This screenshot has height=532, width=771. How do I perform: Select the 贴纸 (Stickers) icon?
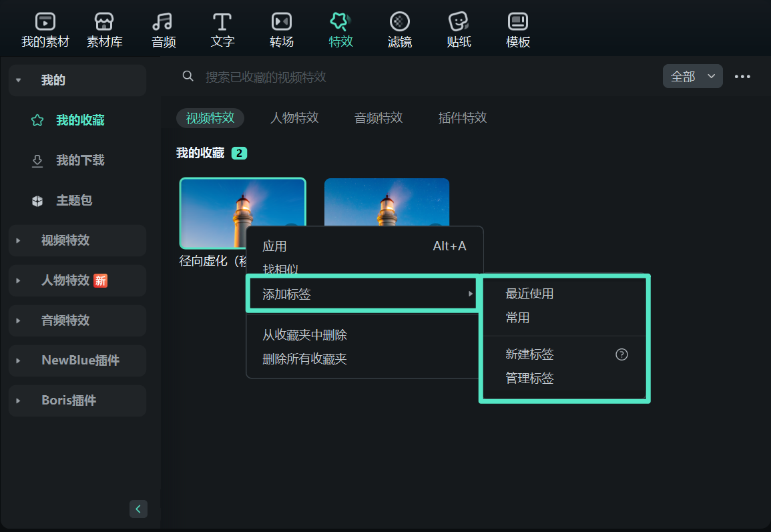(x=459, y=28)
